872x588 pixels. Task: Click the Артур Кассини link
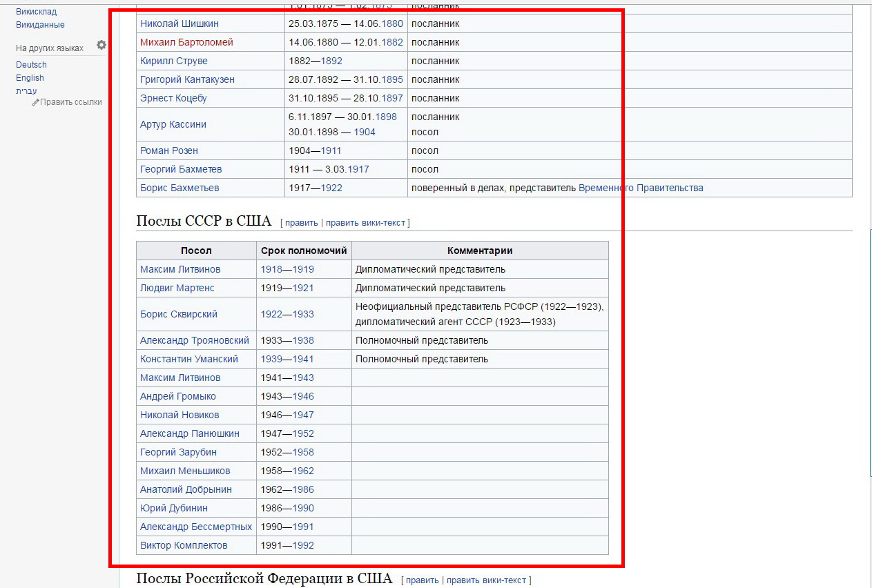tap(173, 124)
